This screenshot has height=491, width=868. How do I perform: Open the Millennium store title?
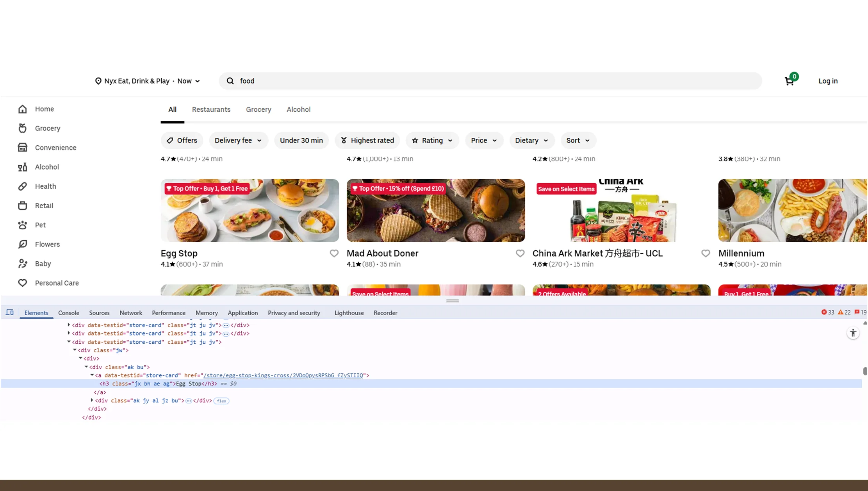pyautogui.click(x=741, y=254)
